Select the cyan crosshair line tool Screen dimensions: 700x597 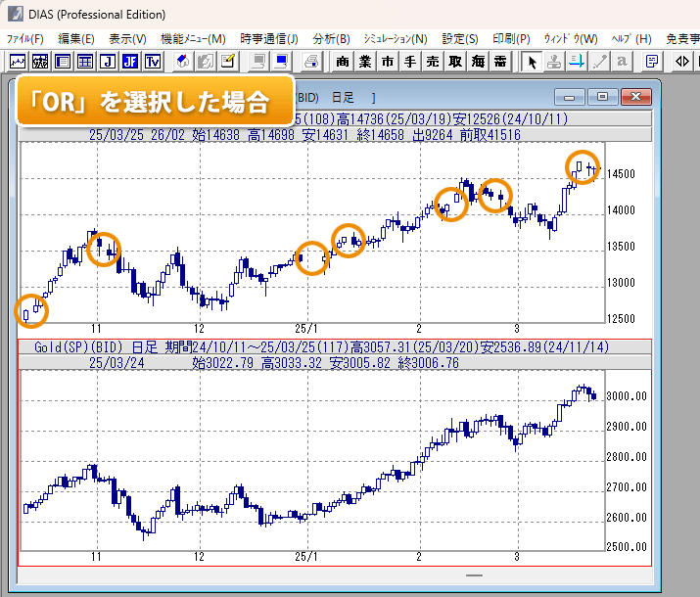[x=578, y=62]
